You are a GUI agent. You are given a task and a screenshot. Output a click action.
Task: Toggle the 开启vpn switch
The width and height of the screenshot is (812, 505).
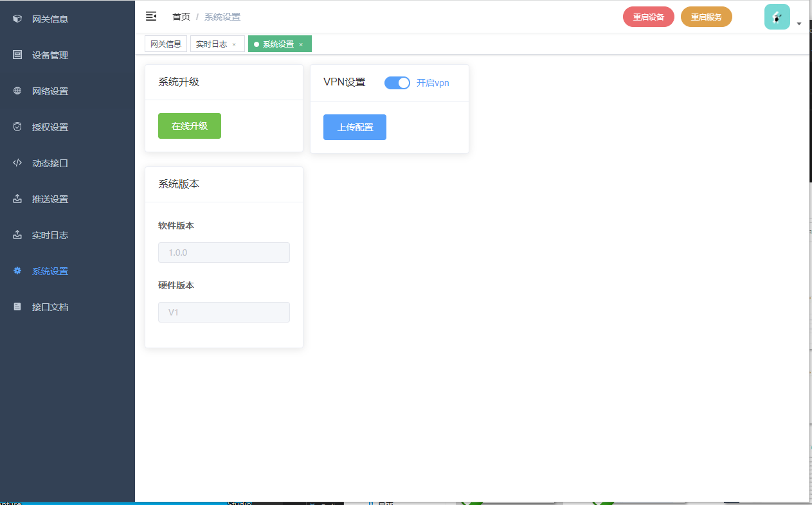397,83
